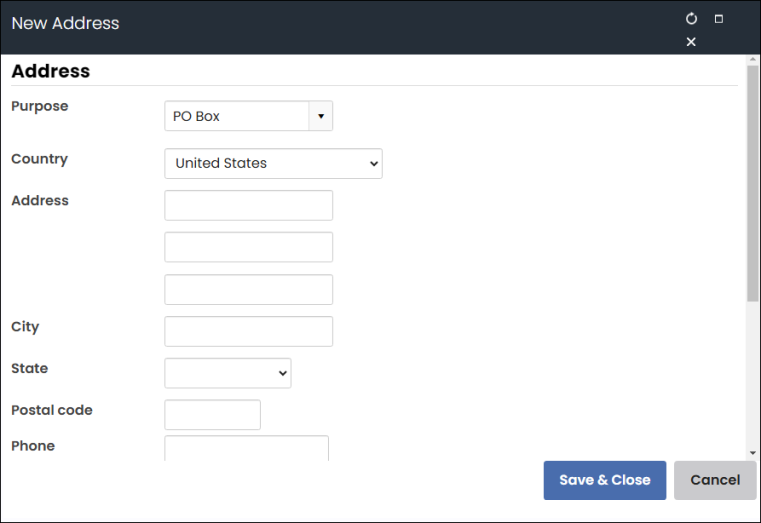Viewport: 761px width, 523px height.
Task: Click the Purpose field showing PO Box
Action: pyautogui.click(x=237, y=116)
